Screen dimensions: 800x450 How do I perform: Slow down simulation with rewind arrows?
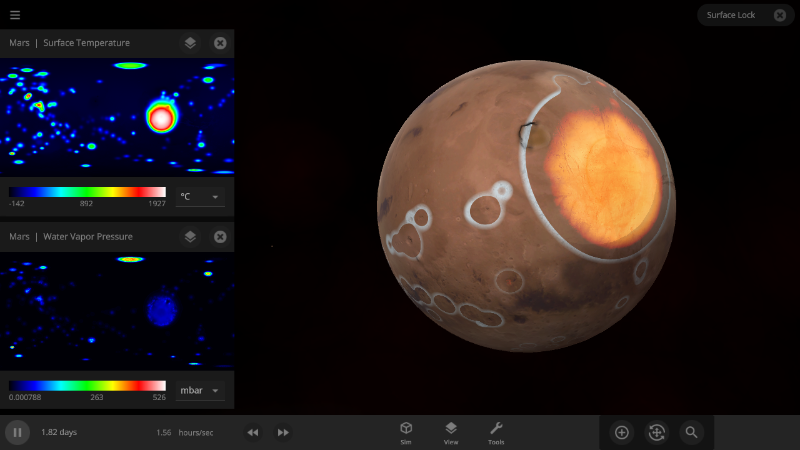(253, 433)
